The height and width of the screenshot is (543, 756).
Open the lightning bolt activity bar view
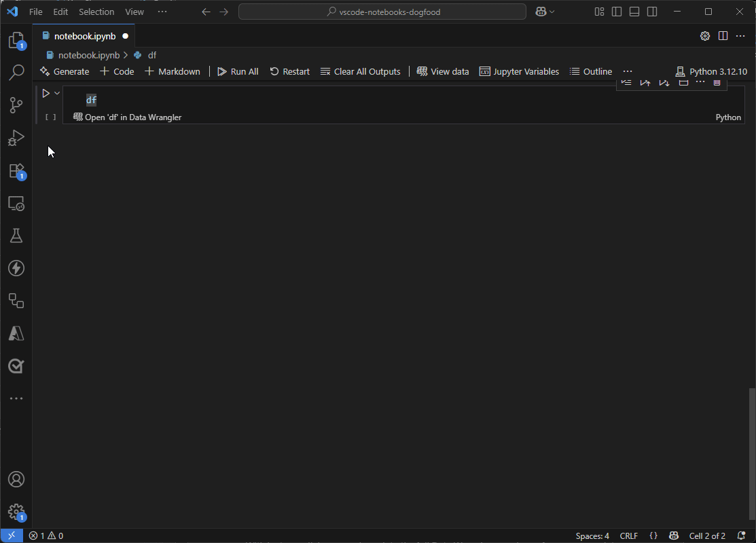(x=16, y=268)
